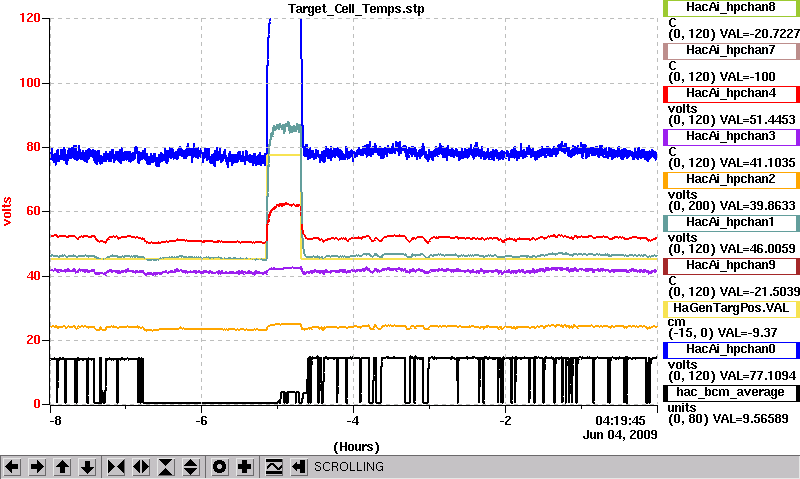Click the 04:19:45 timestamp
Screen dimensions: 800x479
tap(620, 421)
